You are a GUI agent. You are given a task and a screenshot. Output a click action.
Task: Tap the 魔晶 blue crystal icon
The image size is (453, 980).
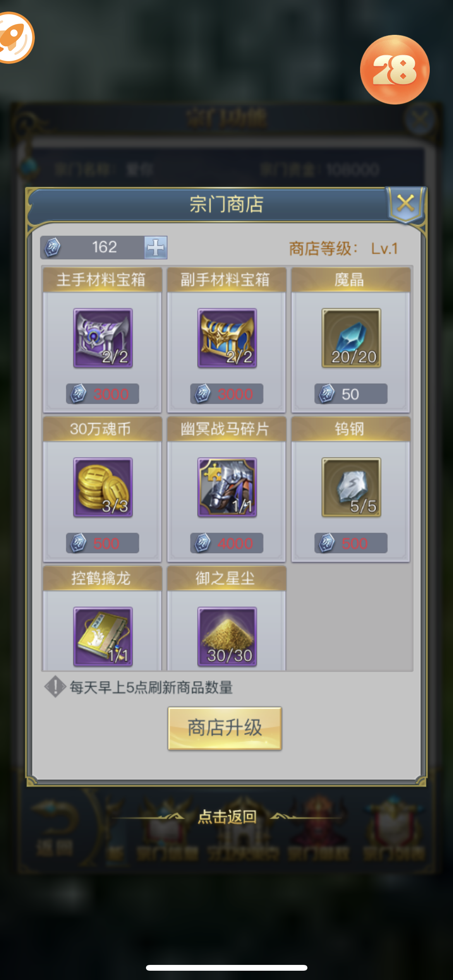[x=351, y=338]
